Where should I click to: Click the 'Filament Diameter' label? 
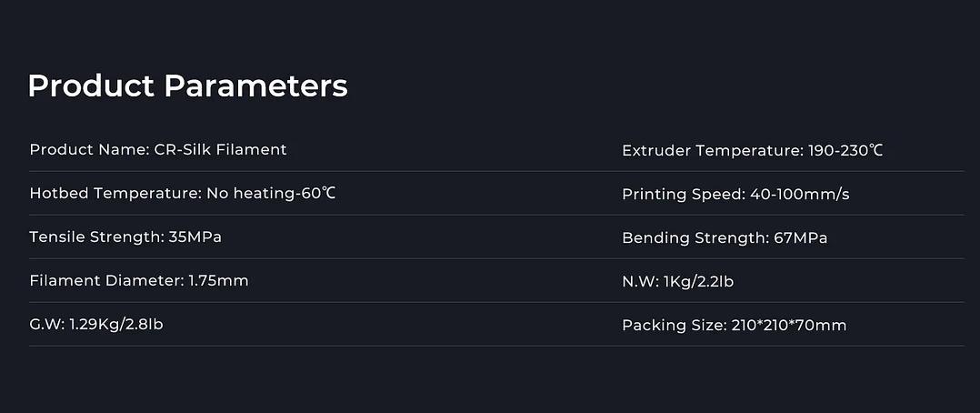105,281
